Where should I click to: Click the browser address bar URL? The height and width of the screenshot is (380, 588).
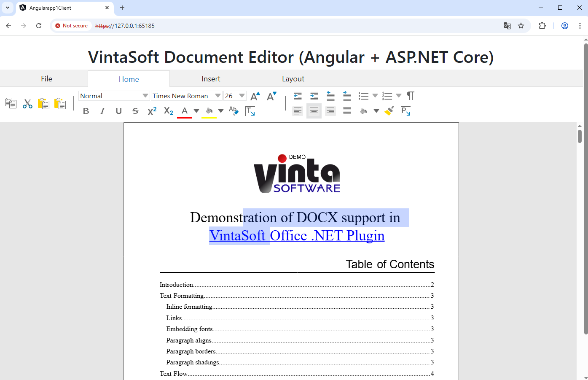[125, 26]
